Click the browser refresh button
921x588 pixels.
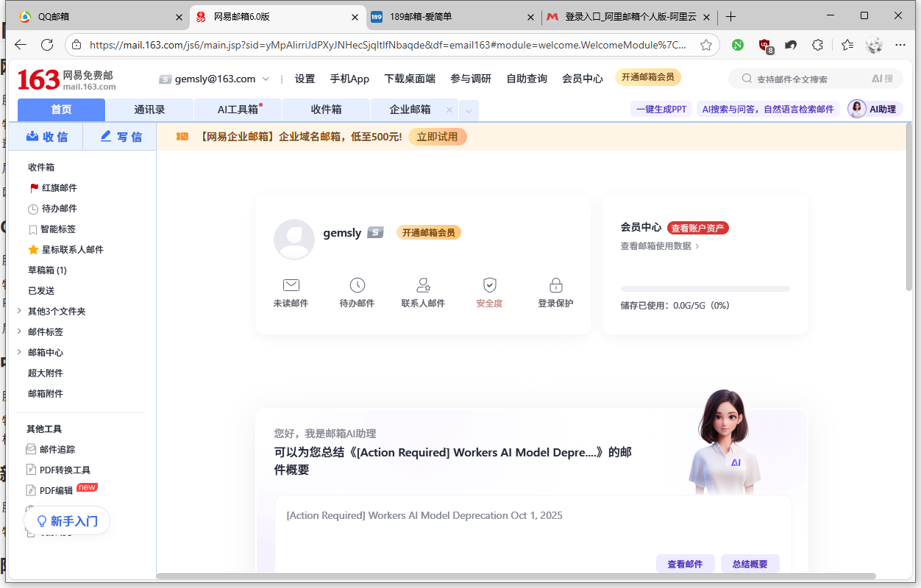tap(47, 45)
